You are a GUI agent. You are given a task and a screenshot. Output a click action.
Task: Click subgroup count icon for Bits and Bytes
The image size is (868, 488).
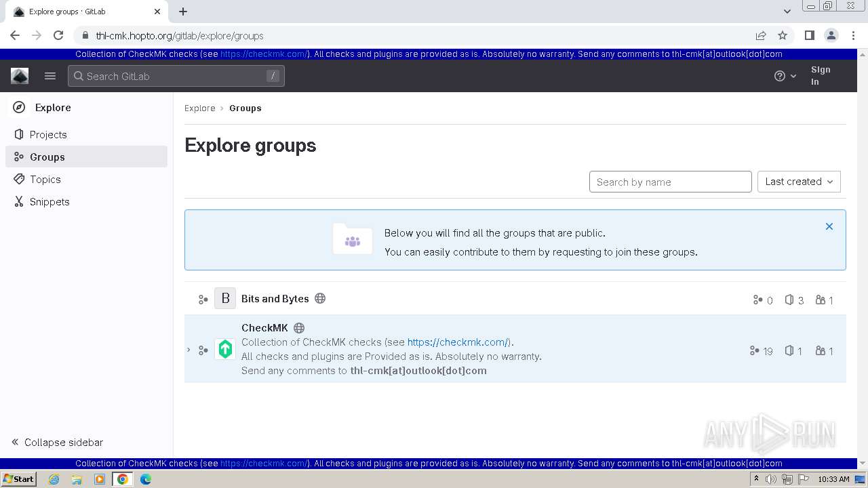click(x=758, y=300)
